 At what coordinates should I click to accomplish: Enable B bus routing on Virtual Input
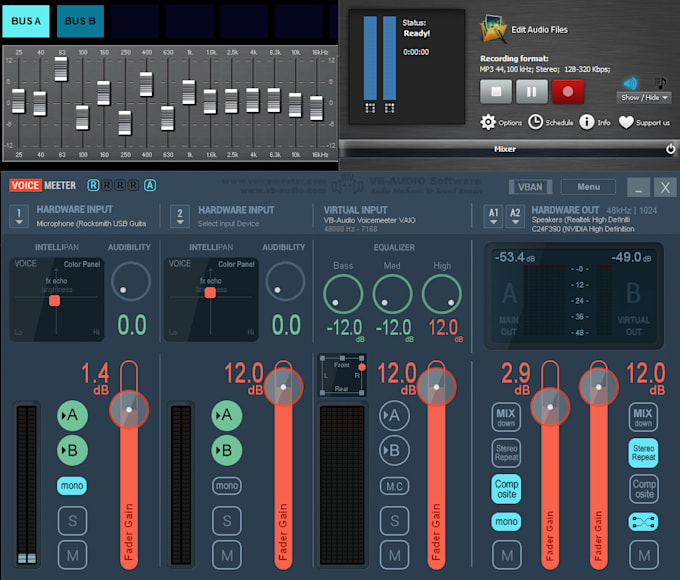pyautogui.click(x=394, y=450)
